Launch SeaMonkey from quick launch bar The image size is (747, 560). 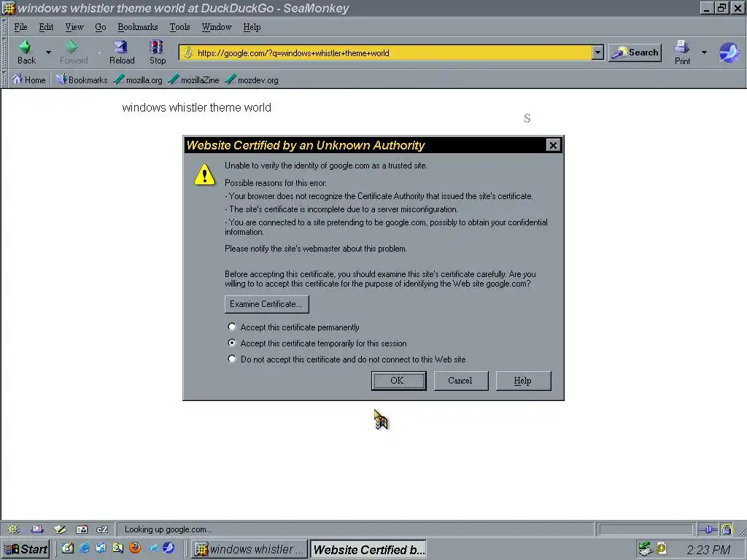tap(169, 548)
